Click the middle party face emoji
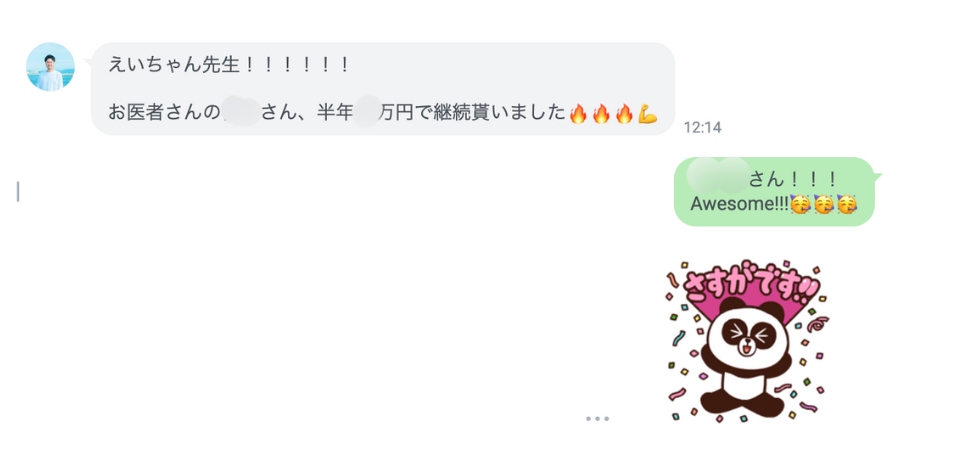 point(823,203)
